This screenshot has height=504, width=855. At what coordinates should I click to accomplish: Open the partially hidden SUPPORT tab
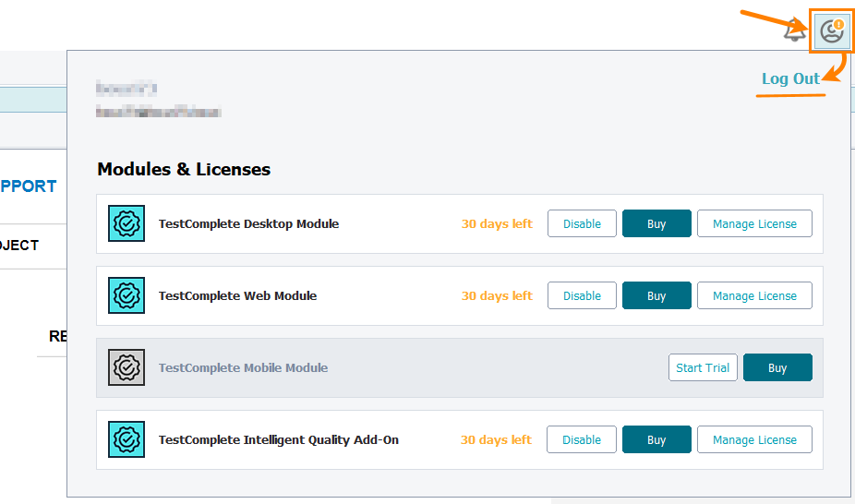pos(30,186)
